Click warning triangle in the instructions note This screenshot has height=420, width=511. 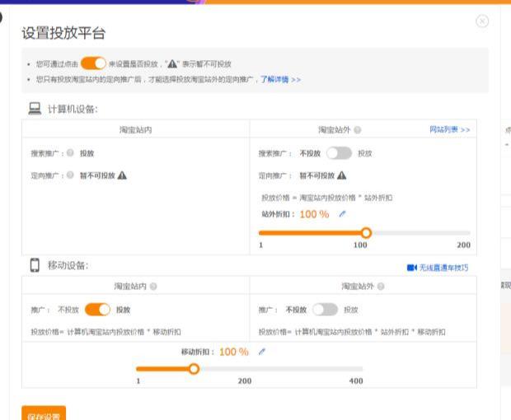pos(172,63)
